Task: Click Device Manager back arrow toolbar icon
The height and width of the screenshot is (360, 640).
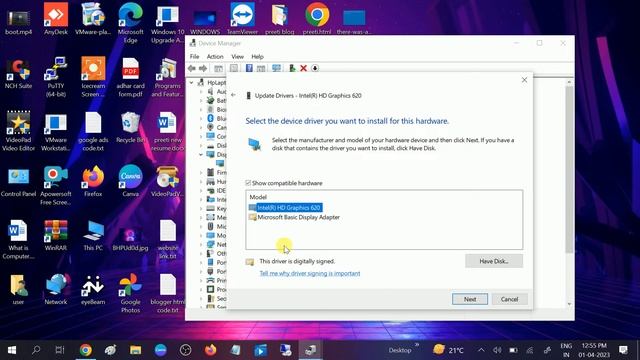Action: click(x=192, y=68)
